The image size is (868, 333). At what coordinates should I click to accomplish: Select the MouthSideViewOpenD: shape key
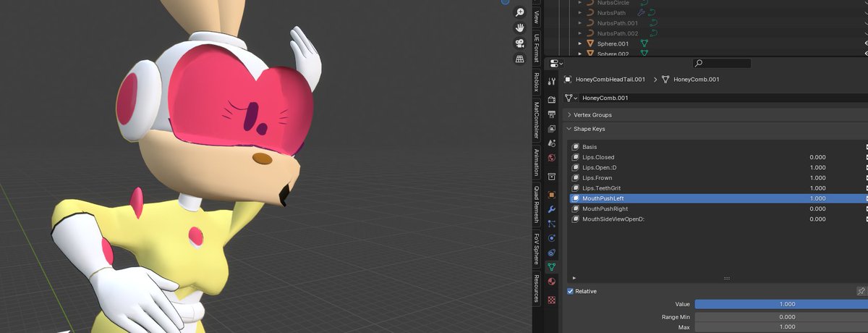pos(716,219)
